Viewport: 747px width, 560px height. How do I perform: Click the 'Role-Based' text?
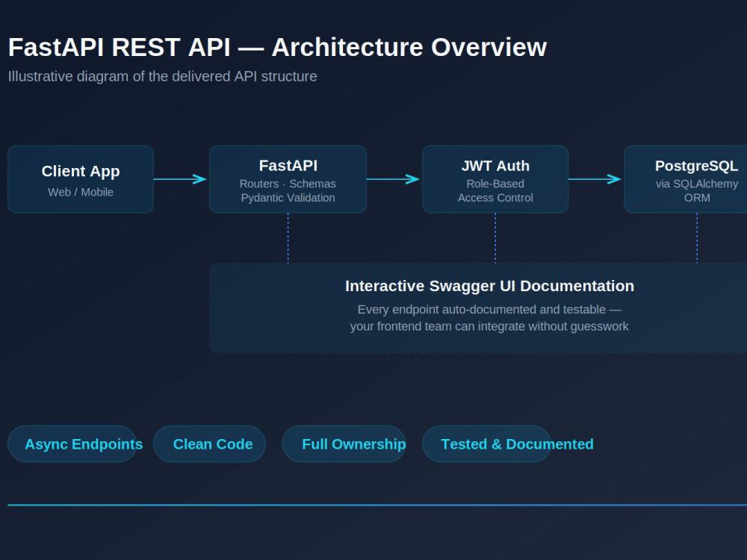pos(495,184)
